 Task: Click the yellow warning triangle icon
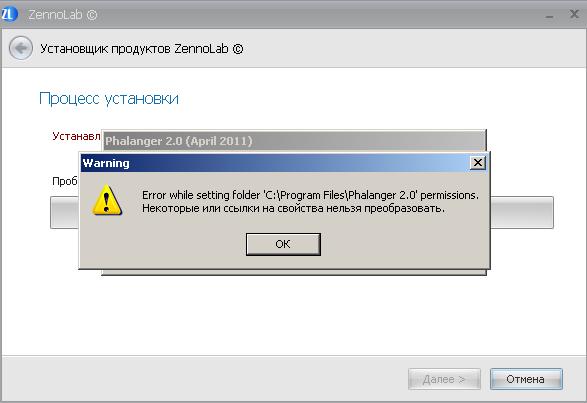click(107, 200)
